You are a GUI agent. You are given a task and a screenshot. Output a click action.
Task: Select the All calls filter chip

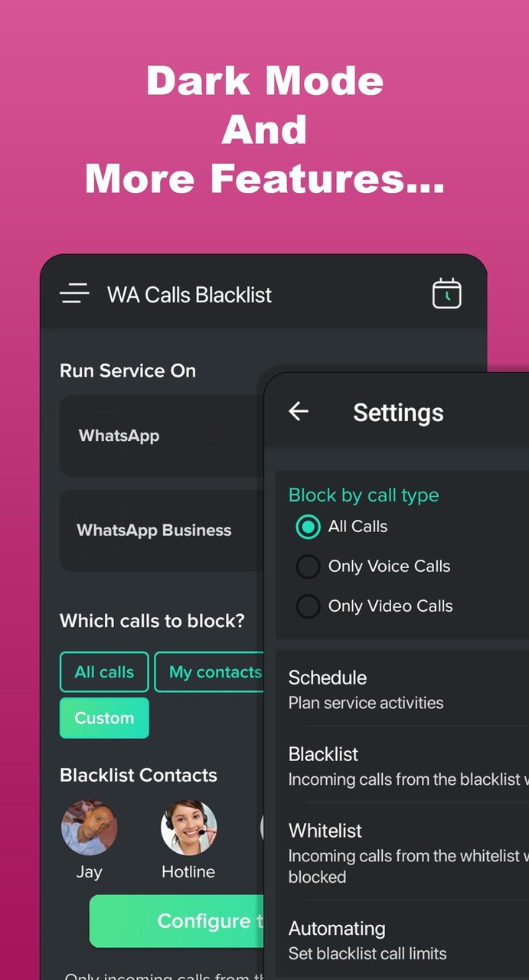[x=104, y=672]
